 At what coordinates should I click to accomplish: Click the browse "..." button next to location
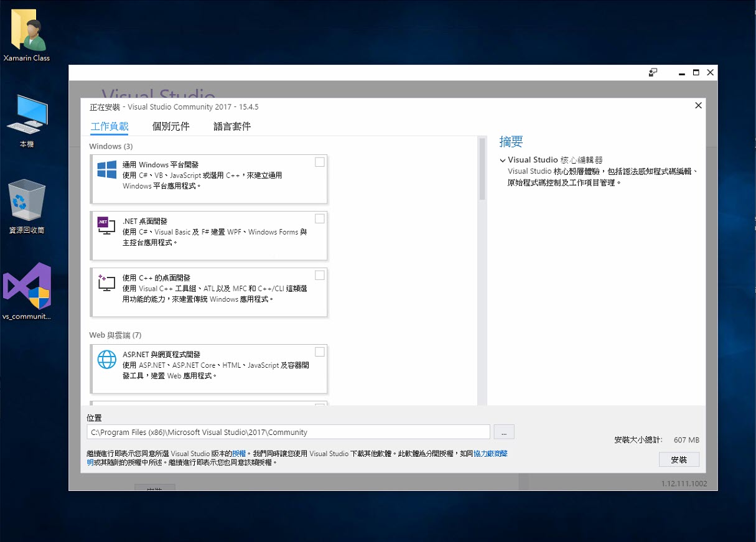tap(504, 432)
